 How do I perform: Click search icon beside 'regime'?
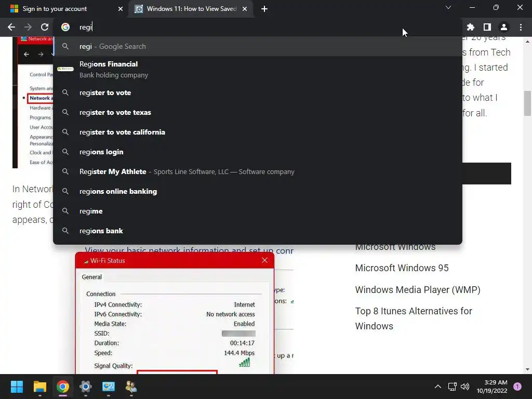coord(65,211)
